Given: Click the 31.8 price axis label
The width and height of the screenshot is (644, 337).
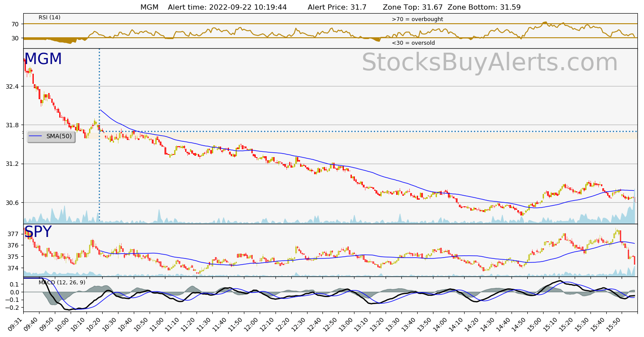Looking at the screenshot, I should (12, 125).
